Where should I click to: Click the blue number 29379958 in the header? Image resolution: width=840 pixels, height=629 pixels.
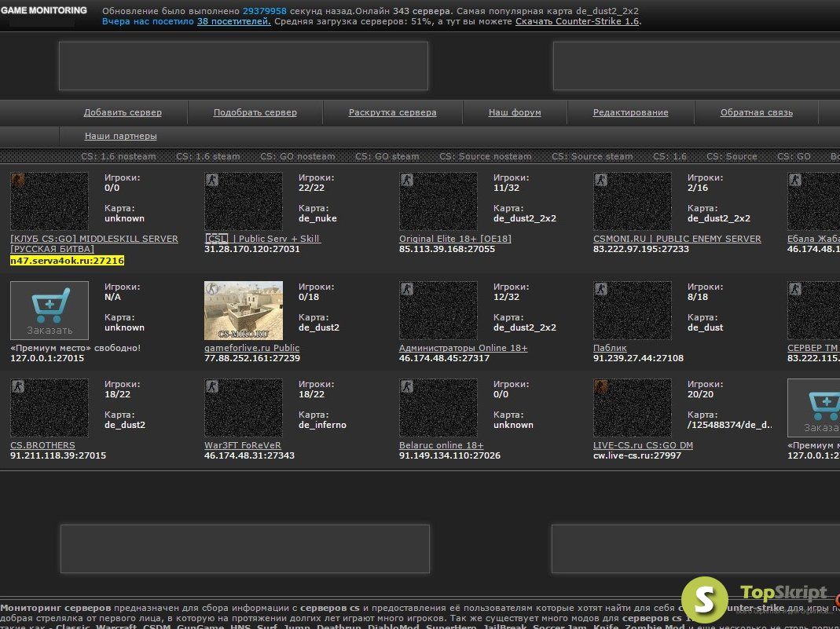point(265,11)
